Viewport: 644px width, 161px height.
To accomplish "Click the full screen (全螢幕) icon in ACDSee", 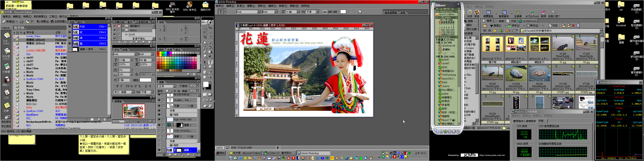I will click(x=518, y=13).
